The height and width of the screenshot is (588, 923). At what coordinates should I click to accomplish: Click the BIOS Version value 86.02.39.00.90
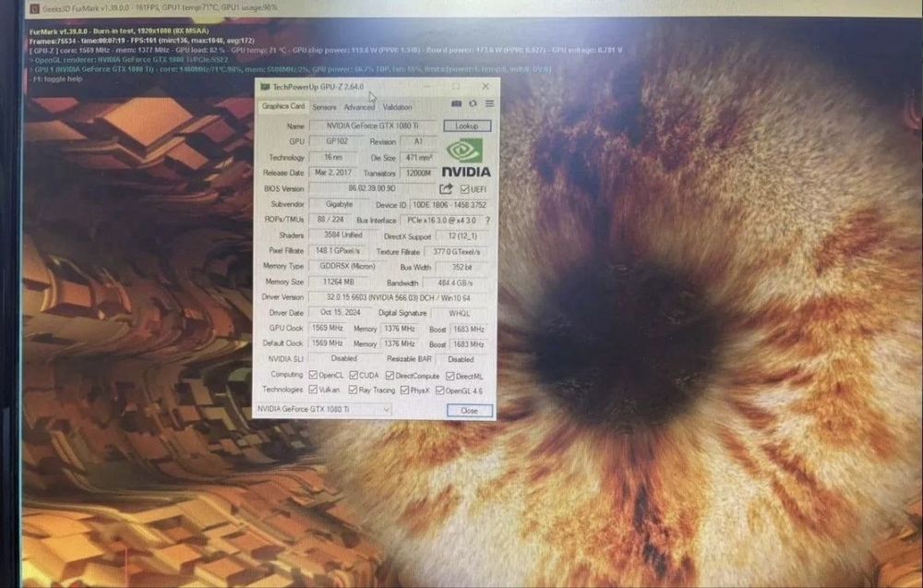click(372, 188)
